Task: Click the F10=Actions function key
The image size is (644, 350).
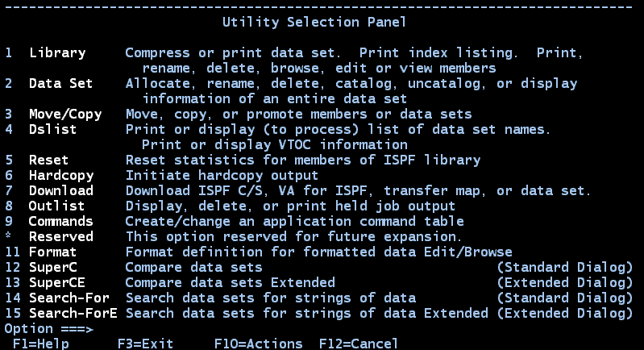Action: [259, 344]
